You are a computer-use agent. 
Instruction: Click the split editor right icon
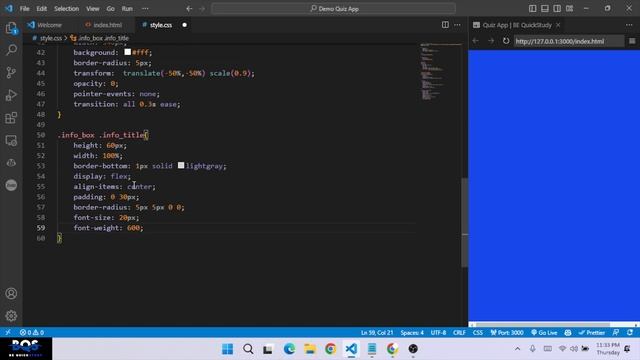(x=445, y=25)
